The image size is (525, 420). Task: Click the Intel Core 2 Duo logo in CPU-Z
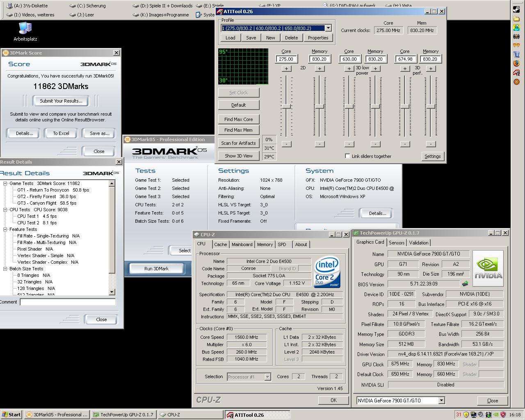(327, 272)
